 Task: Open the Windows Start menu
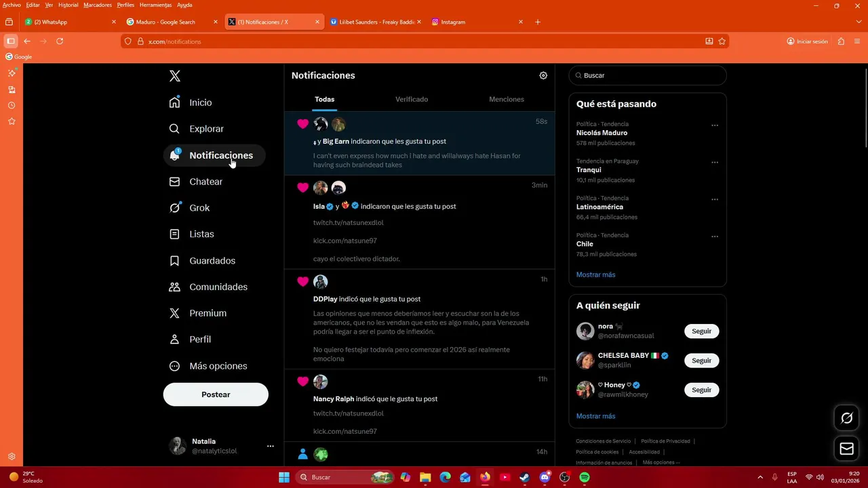click(x=284, y=477)
